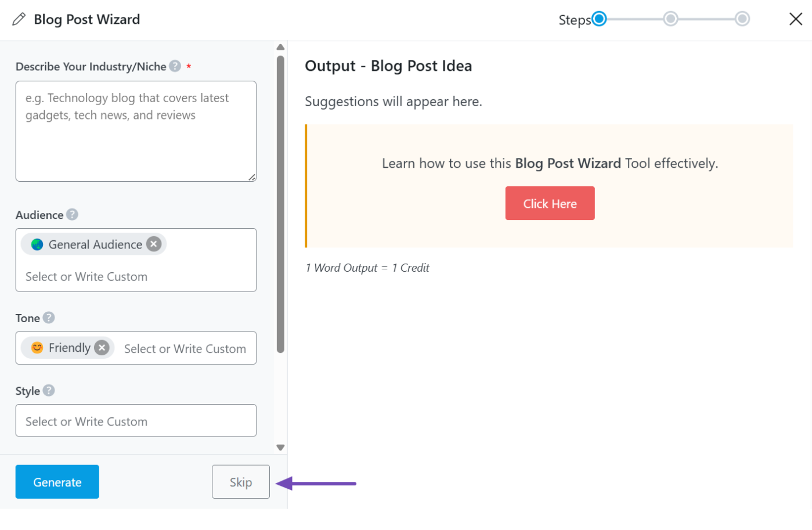
Task: Focus the industry/niche description text area
Action: [136, 131]
